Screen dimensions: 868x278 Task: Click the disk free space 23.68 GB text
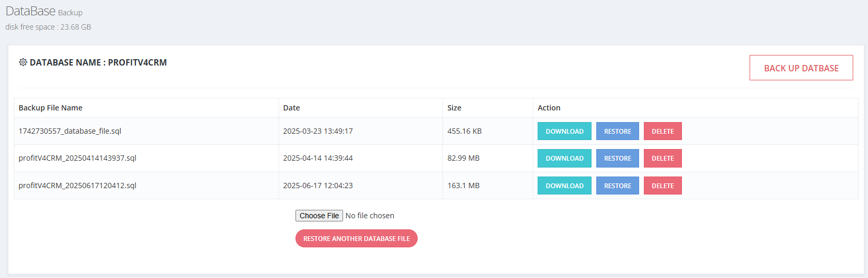tap(48, 27)
